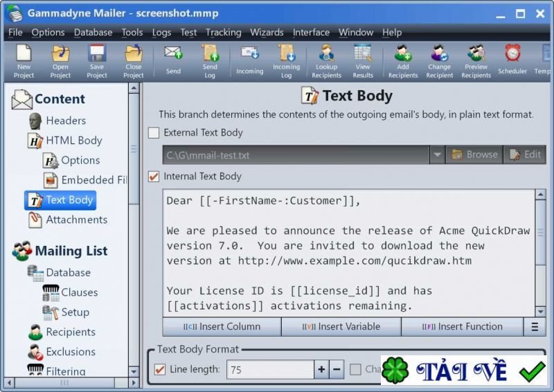554x392 pixels.
Task: Expand the external file path dropdown
Action: pos(438,155)
